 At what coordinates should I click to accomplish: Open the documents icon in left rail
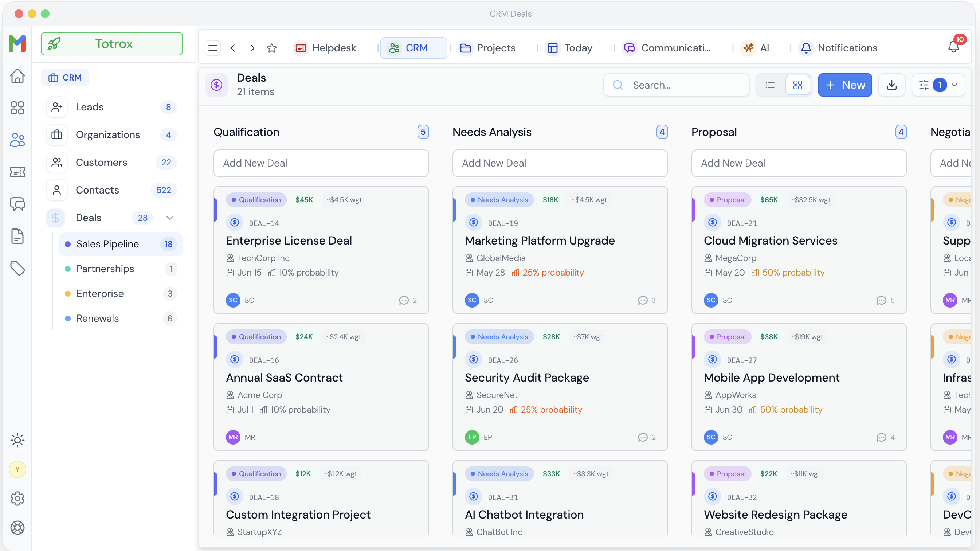click(x=17, y=236)
